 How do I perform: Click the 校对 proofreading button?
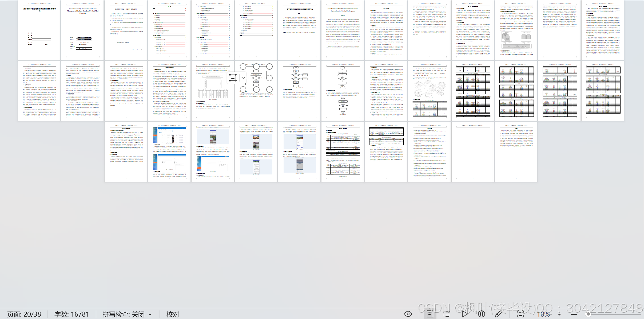click(173, 314)
